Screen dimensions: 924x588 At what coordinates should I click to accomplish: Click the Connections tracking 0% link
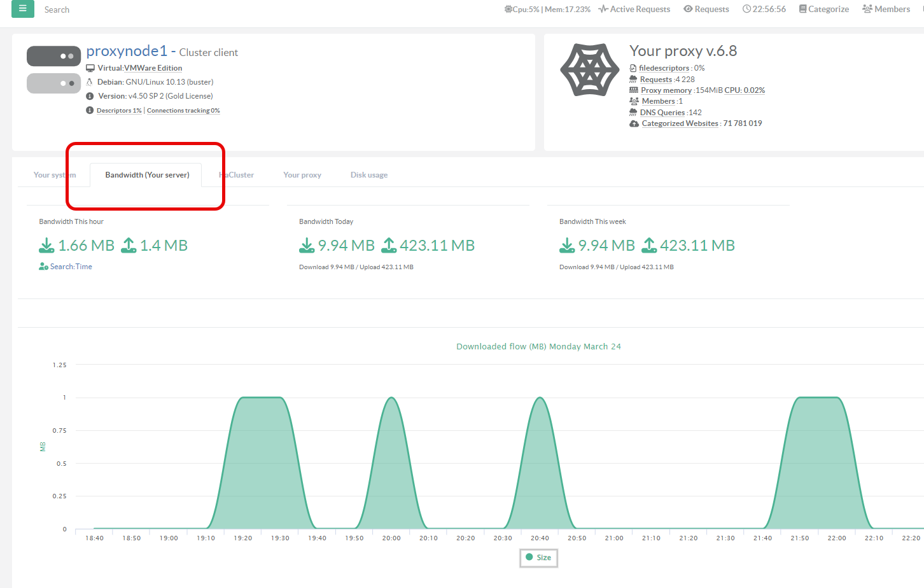coord(183,111)
